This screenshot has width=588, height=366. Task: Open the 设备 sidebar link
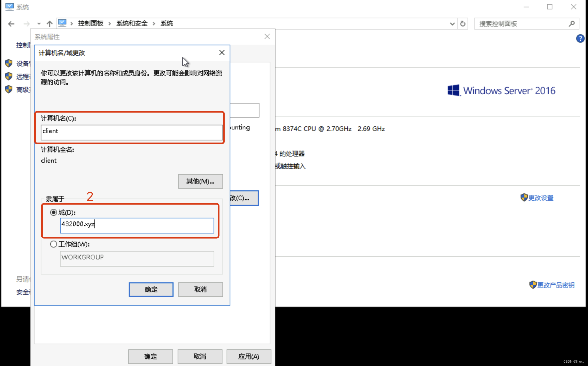coord(23,64)
